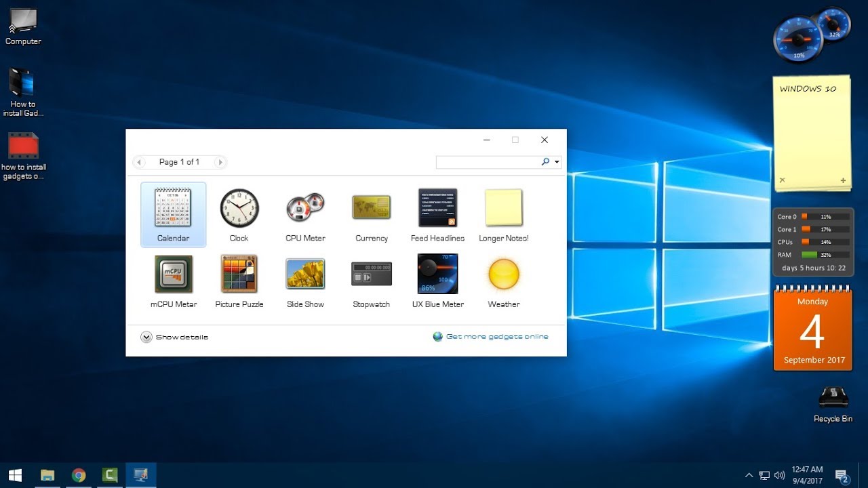Open the taskbar clock and date
The height and width of the screenshot is (488, 868).
807,475
